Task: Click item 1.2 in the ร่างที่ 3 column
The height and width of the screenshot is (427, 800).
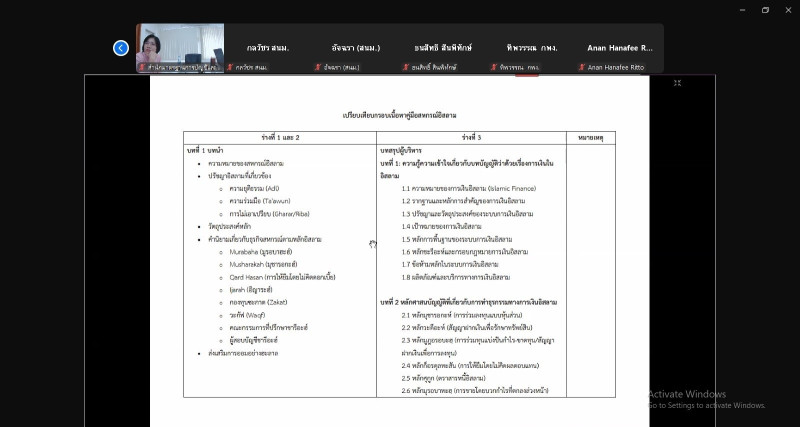Action: [x=463, y=201]
